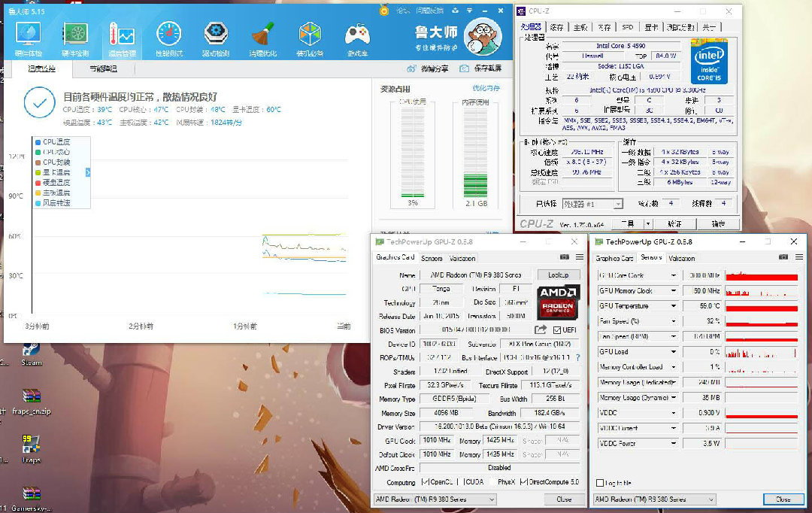
Task: Click the memory usage bar showing 2.1 GB
Action: (475, 153)
